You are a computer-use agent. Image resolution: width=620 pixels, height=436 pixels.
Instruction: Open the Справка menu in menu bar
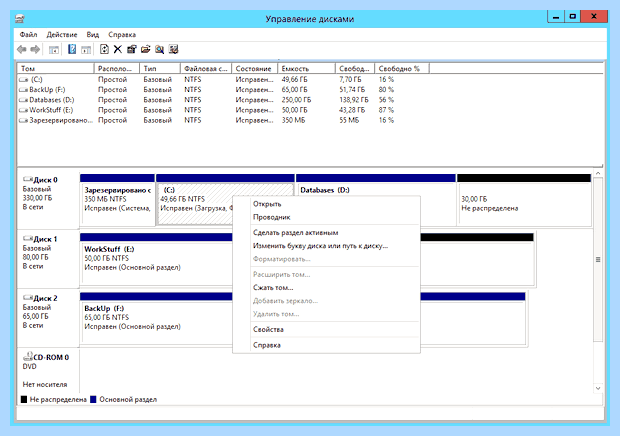[122, 35]
